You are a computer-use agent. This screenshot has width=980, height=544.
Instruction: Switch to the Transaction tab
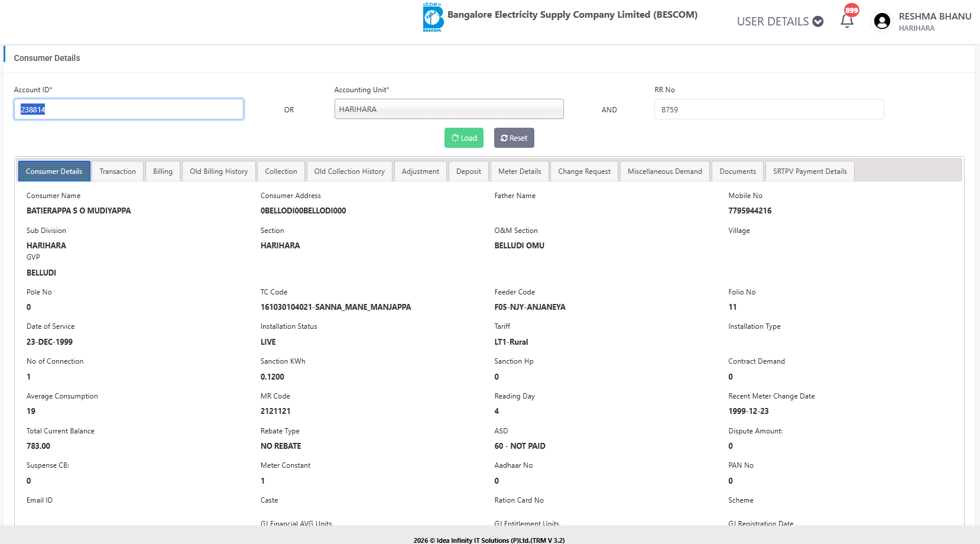tap(118, 171)
